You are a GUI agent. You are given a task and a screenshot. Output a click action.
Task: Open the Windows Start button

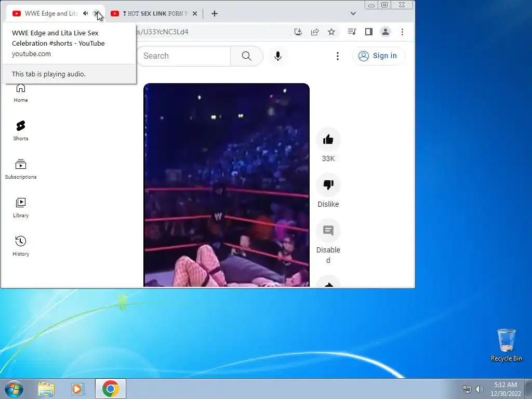[x=14, y=389]
